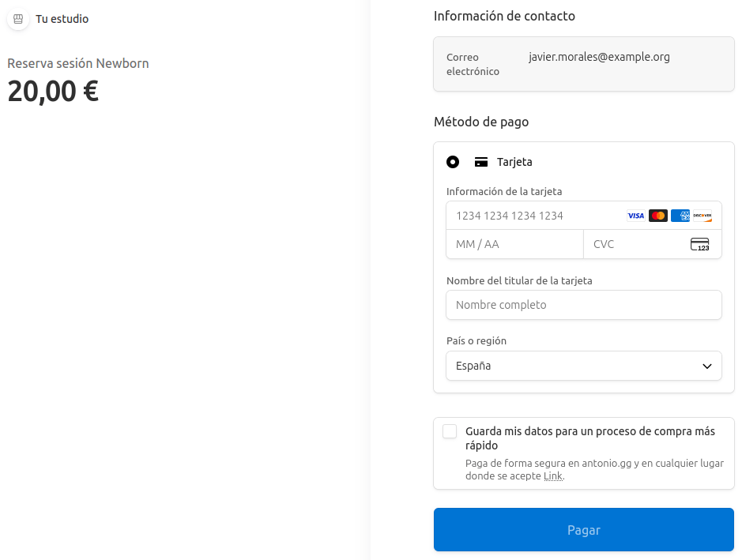Focus the Nombre completo field

point(583,305)
